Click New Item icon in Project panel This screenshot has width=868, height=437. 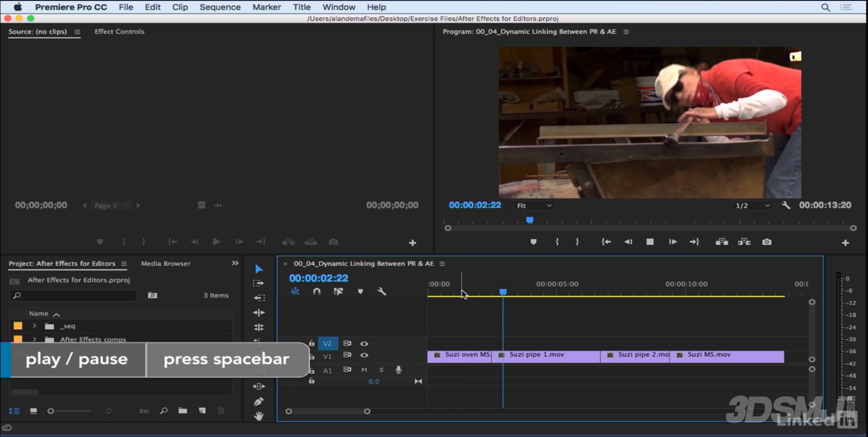[x=202, y=411]
